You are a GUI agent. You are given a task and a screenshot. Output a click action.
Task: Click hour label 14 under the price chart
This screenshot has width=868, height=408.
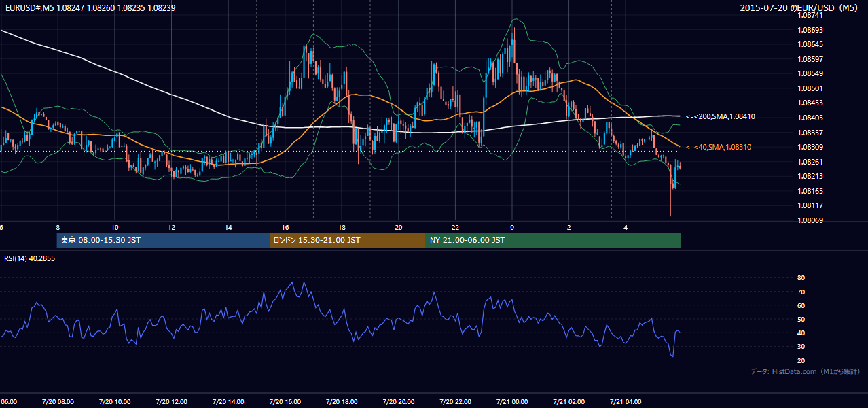click(228, 227)
